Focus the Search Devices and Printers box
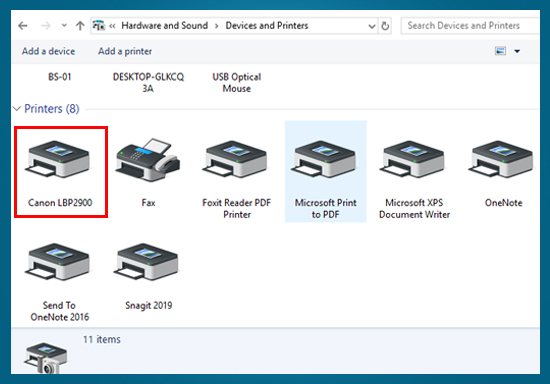 point(470,26)
